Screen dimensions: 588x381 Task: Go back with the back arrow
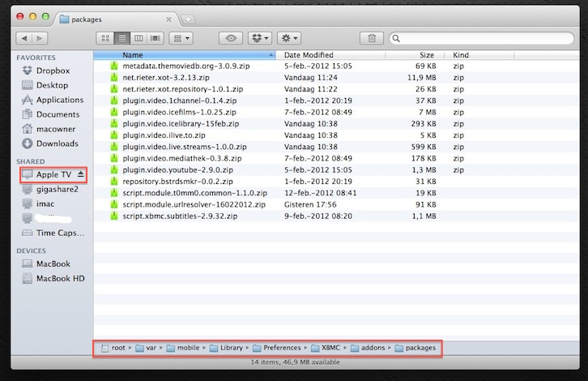24,38
